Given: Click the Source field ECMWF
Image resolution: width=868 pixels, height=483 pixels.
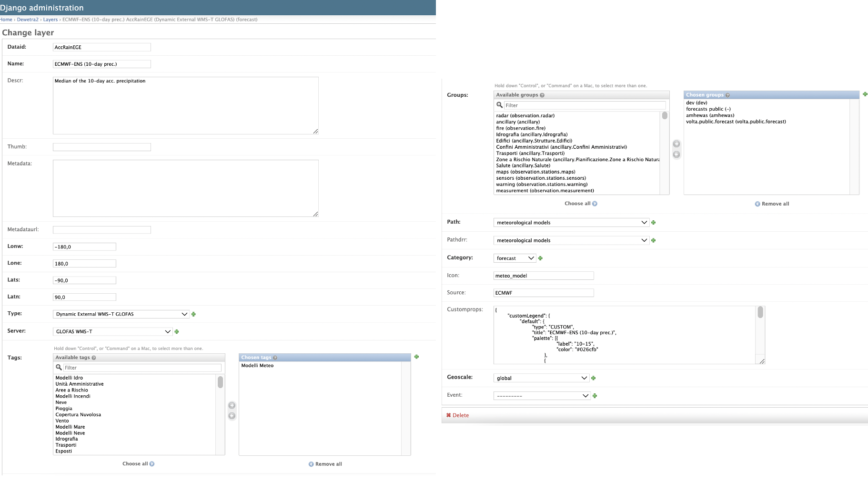Looking at the screenshot, I should 544,293.
